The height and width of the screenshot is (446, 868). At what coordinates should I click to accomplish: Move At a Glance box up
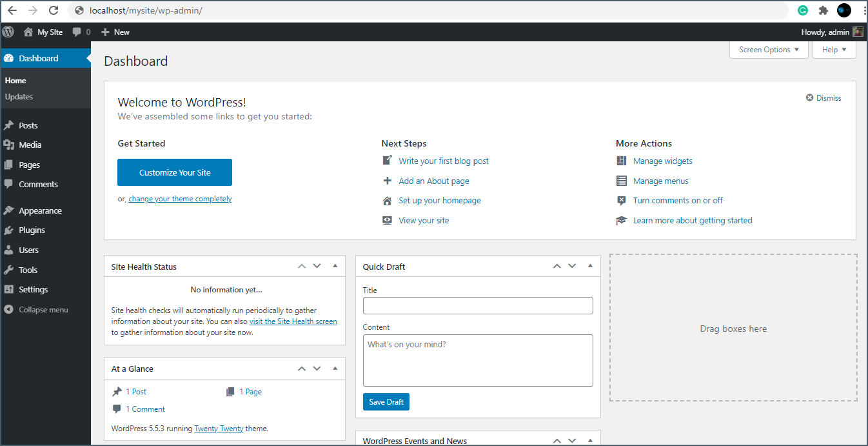point(301,369)
